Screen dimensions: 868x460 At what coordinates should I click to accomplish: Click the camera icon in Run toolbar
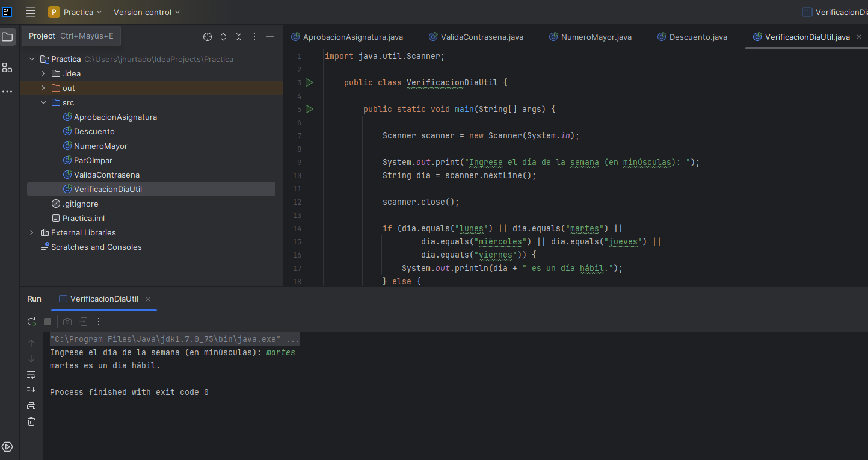click(x=67, y=322)
